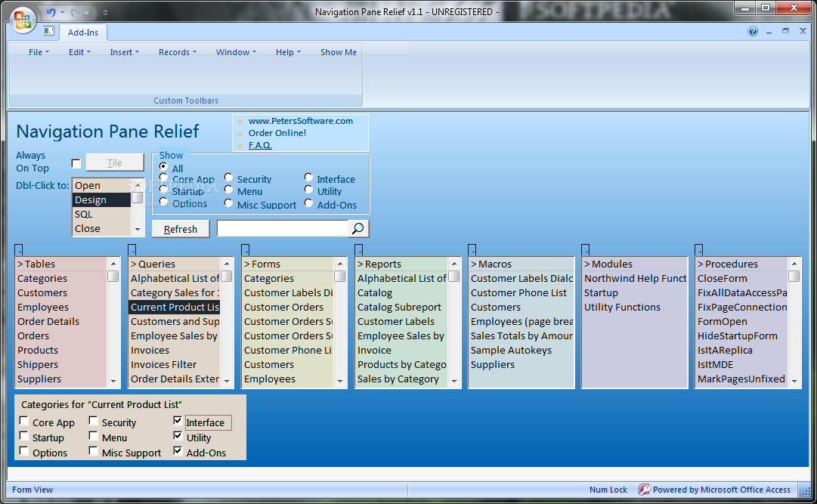Select the Misc Support radio button
Image resolution: width=817 pixels, height=504 pixels.
228,203
